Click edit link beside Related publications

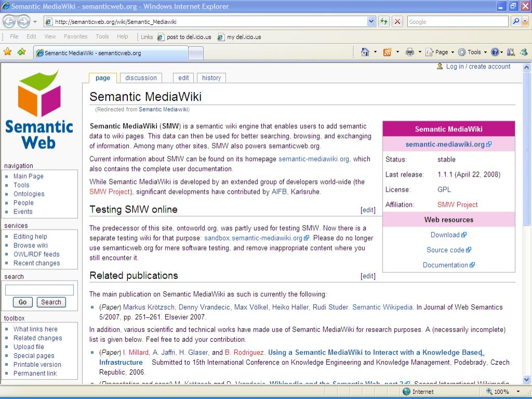click(x=368, y=276)
